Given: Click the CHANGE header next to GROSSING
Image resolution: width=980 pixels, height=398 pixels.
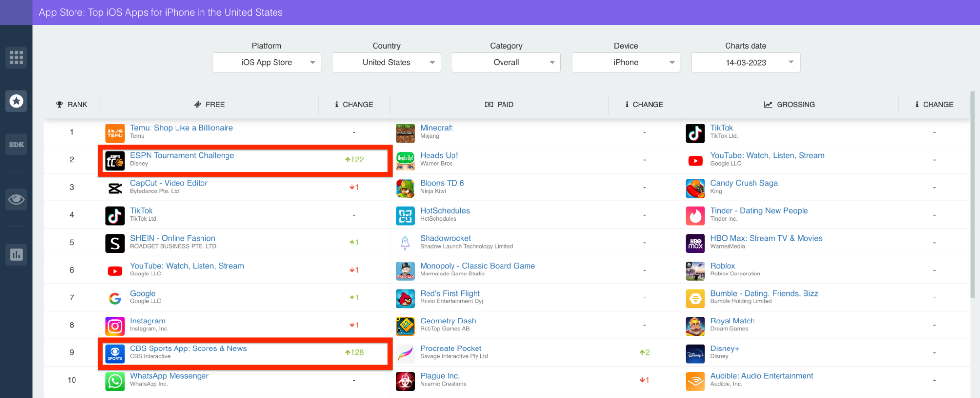Looking at the screenshot, I should (934, 104).
